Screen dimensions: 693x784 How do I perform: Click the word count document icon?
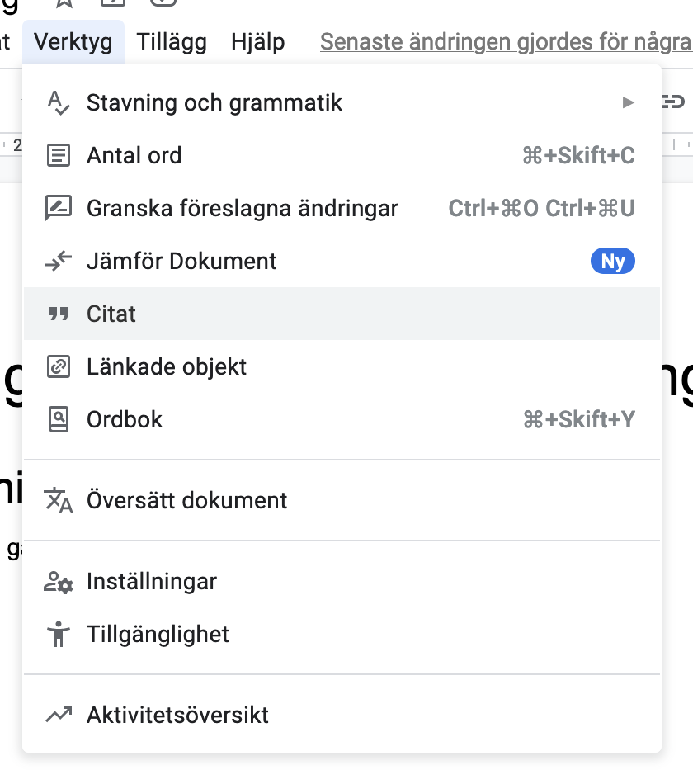pyautogui.click(x=59, y=155)
